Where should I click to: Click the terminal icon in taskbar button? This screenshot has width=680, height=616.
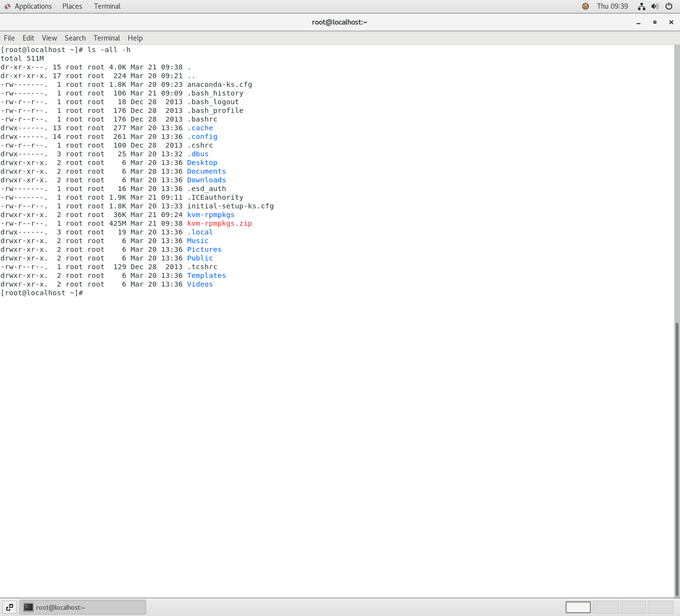[28, 607]
